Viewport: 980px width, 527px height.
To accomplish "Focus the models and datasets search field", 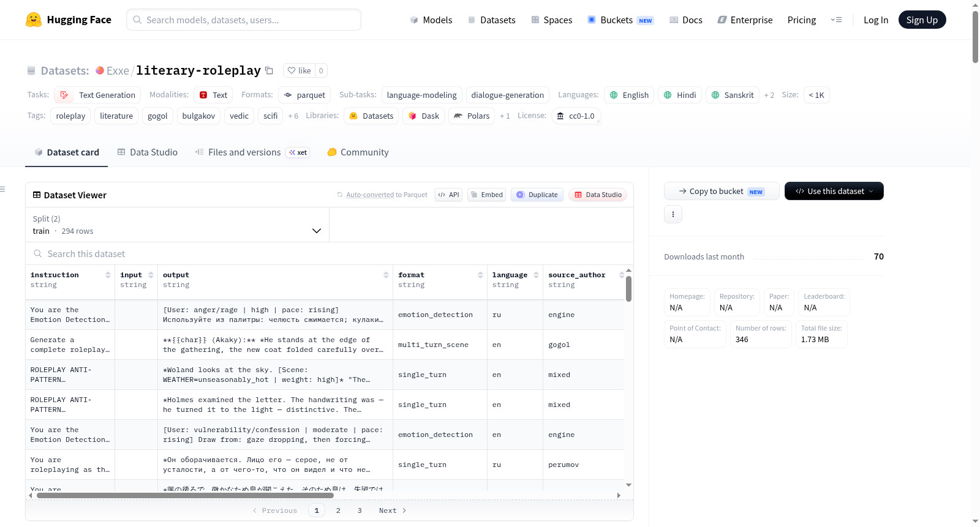I will point(244,20).
